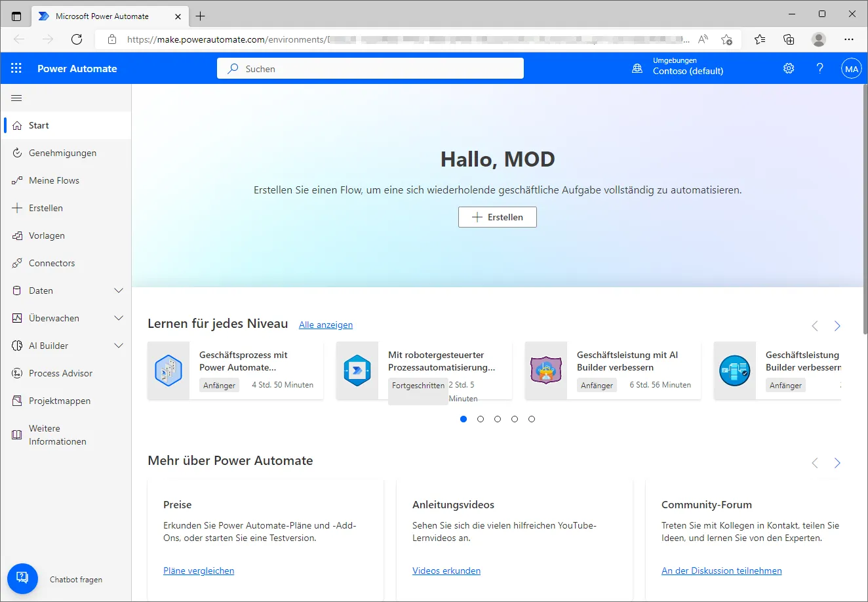868x602 pixels.
Task: Open Vorlagen in sidebar
Action: [66, 235]
